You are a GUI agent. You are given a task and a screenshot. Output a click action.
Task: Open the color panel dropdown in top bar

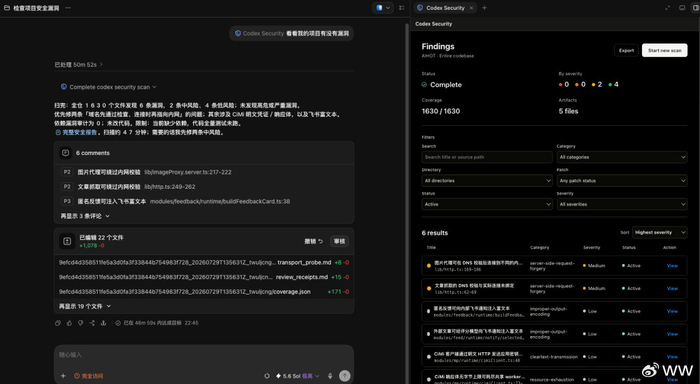(x=383, y=8)
